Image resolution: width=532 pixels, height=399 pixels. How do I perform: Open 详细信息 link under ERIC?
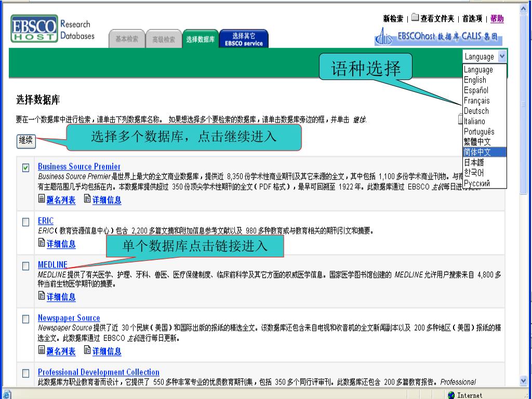[x=61, y=244]
